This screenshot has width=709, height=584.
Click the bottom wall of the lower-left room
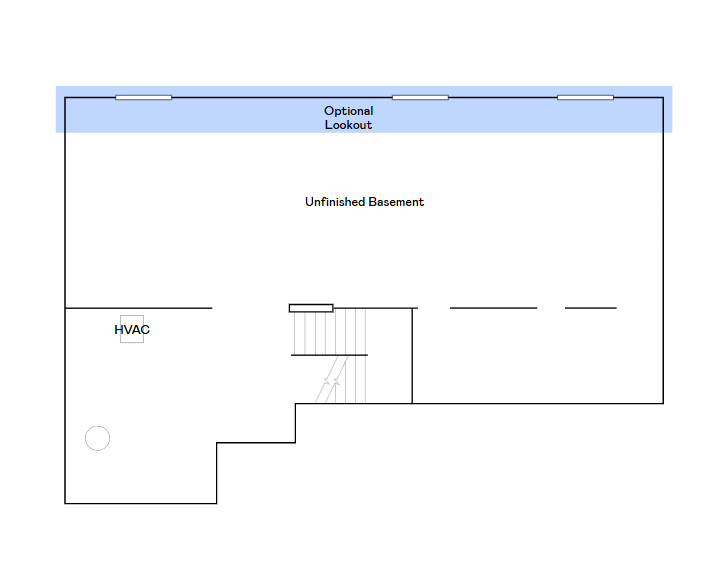pyautogui.click(x=140, y=503)
